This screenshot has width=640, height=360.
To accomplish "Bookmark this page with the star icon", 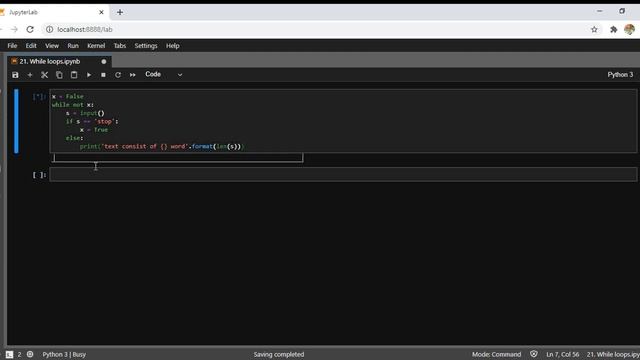I will tap(594, 29).
